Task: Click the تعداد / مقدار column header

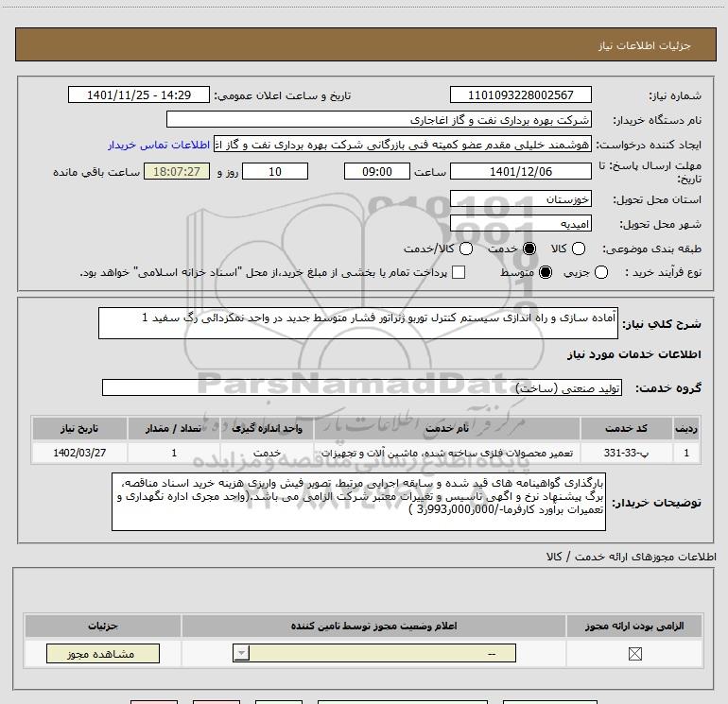Action: (174, 428)
